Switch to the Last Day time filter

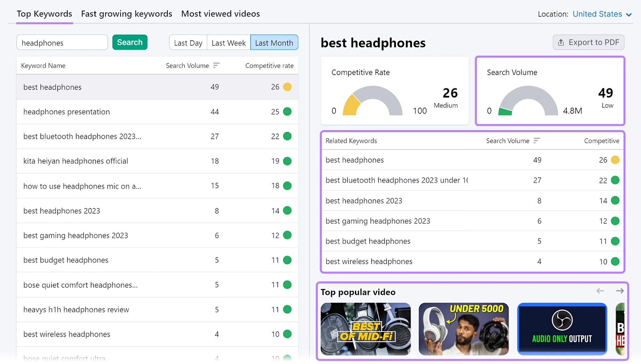(x=188, y=42)
